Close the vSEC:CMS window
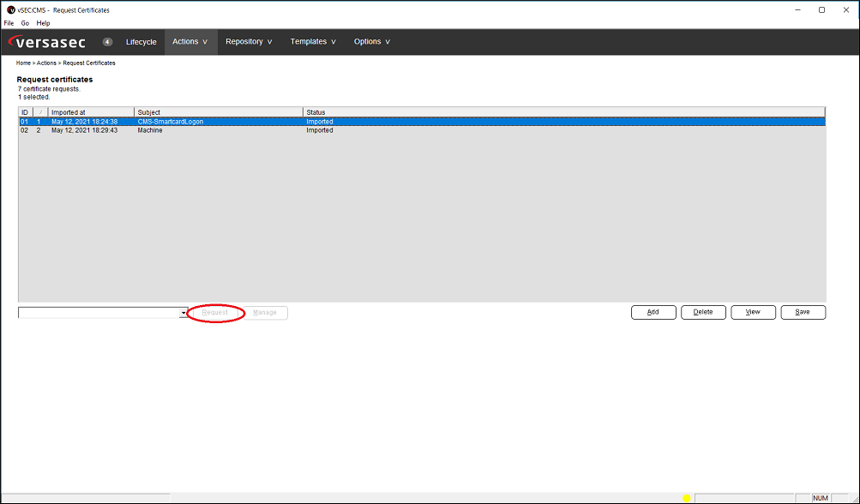 pos(845,10)
